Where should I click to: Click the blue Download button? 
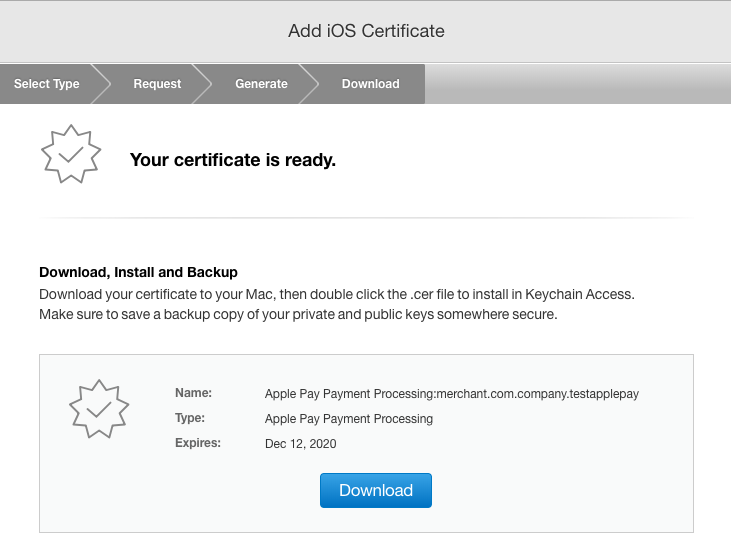376,490
